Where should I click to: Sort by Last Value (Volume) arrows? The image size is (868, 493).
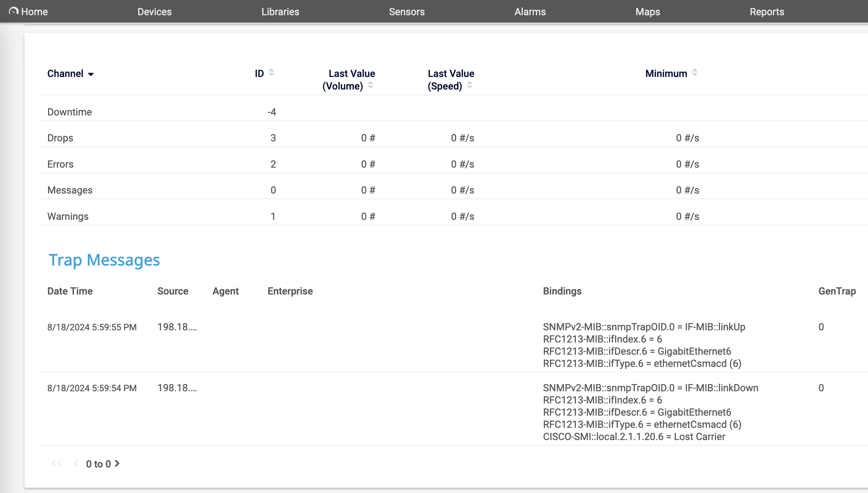pos(370,85)
